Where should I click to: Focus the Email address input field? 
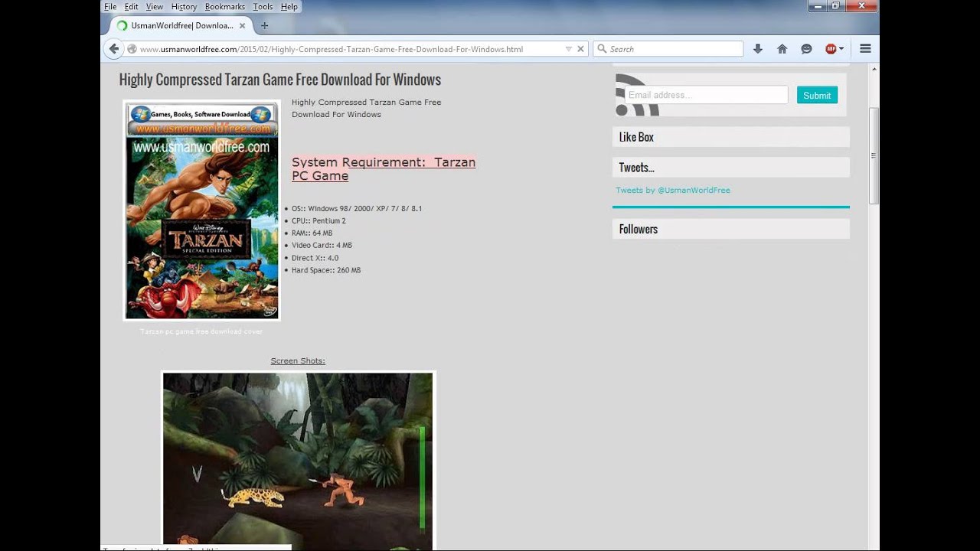pos(706,95)
